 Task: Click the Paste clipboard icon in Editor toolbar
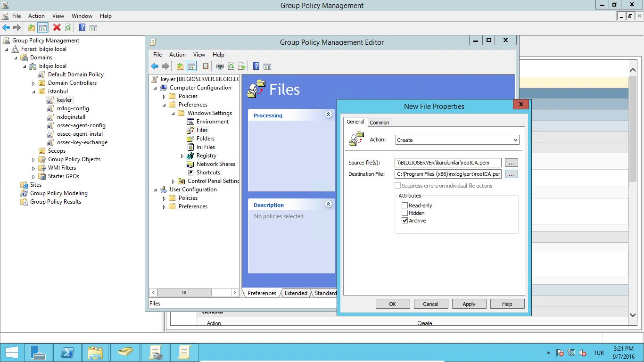(205, 66)
